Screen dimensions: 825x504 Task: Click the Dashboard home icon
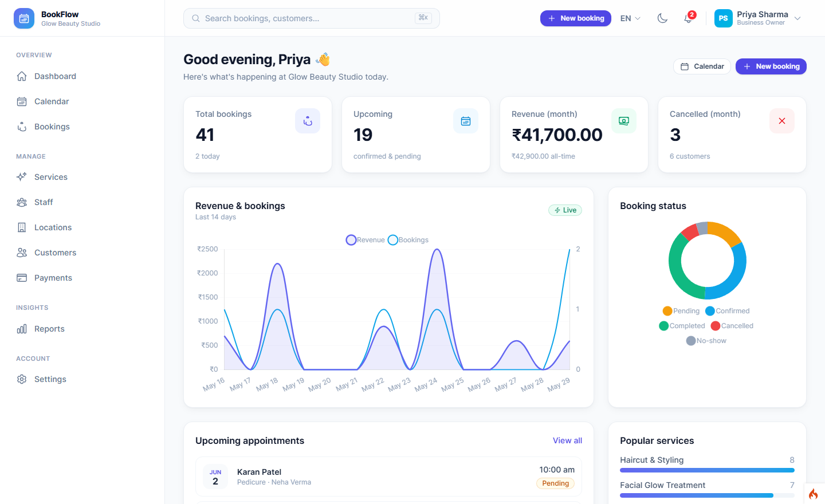coord(22,76)
